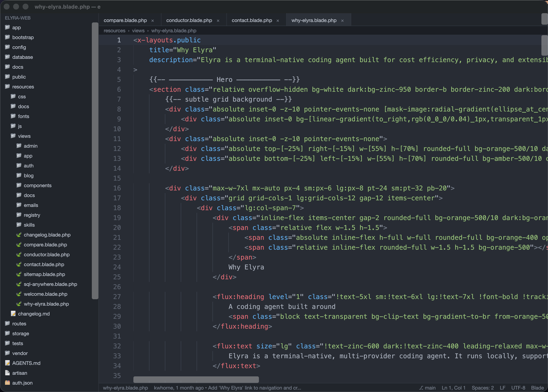Click the markdown icon beside changelog.md
The image size is (548, 392).
(13, 314)
